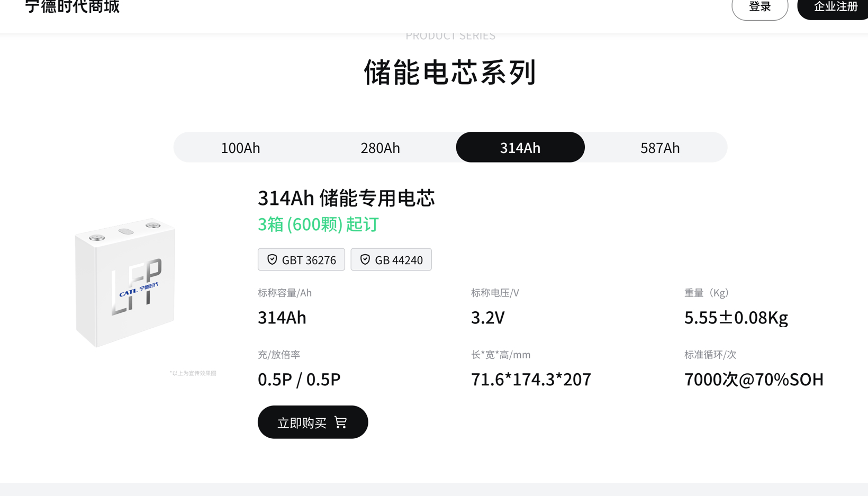Click the 重量（Kg）label
Screen dimensions: 868x496
[707, 293]
